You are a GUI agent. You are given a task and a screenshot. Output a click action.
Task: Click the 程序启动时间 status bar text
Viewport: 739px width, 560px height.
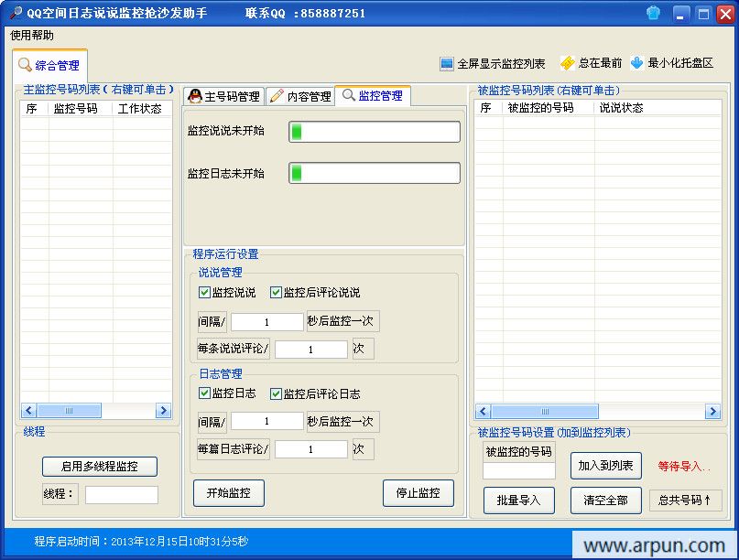tap(140, 542)
